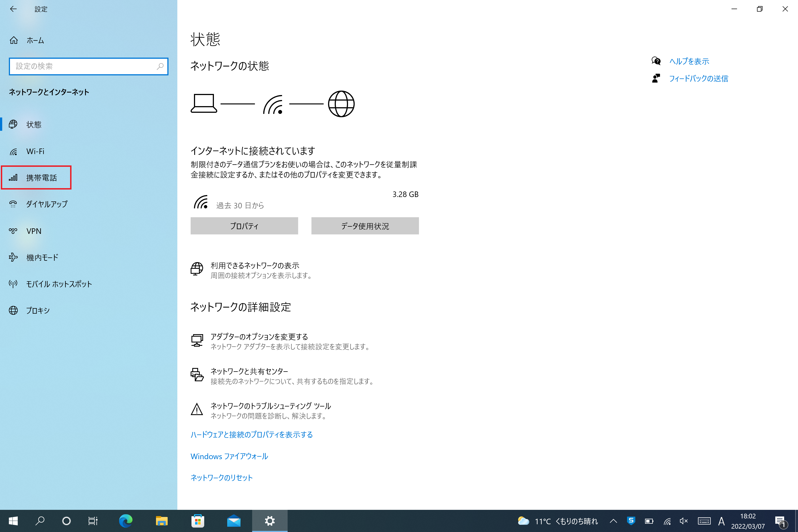Click the muted speaker tray icon
Viewport: 798px width, 532px height.
point(684,521)
